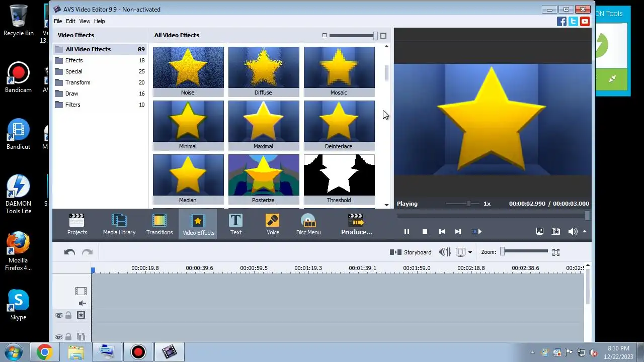Open the AVS Twitter page
Screen dimensions: 644x362
[x=573, y=21]
